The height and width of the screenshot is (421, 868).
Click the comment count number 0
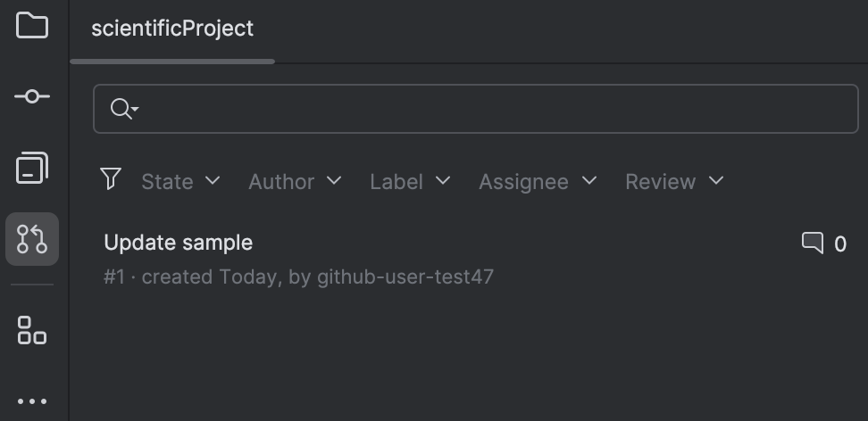click(840, 244)
